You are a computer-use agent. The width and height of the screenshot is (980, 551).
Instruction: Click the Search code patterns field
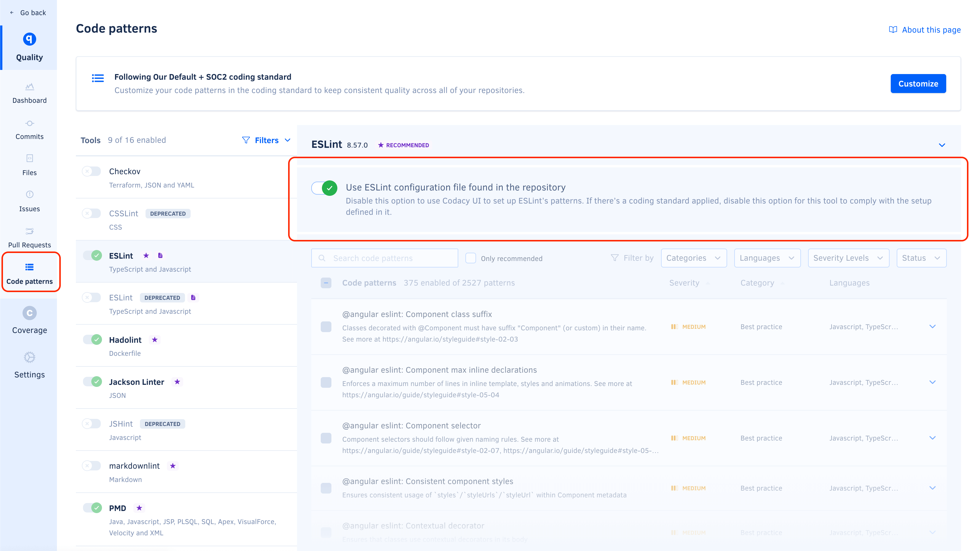385,258
